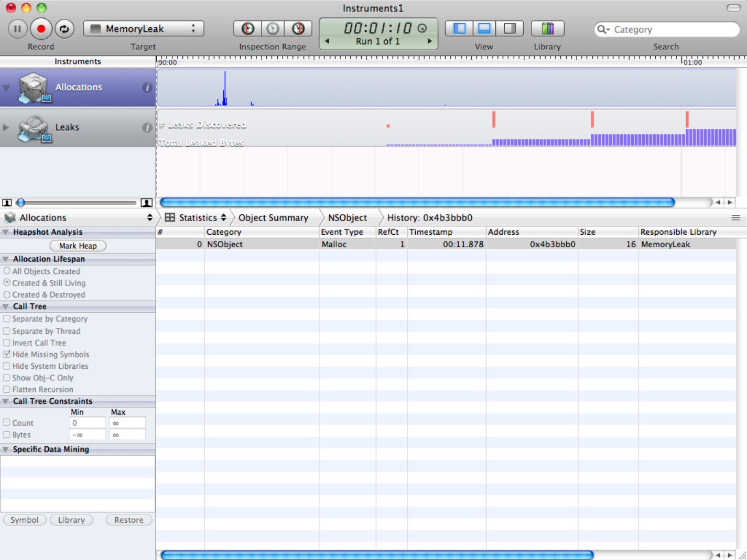Viewport: 747px width, 560px height.
Task: Sort by Responsible Library column header
Action: pos(687,232)
